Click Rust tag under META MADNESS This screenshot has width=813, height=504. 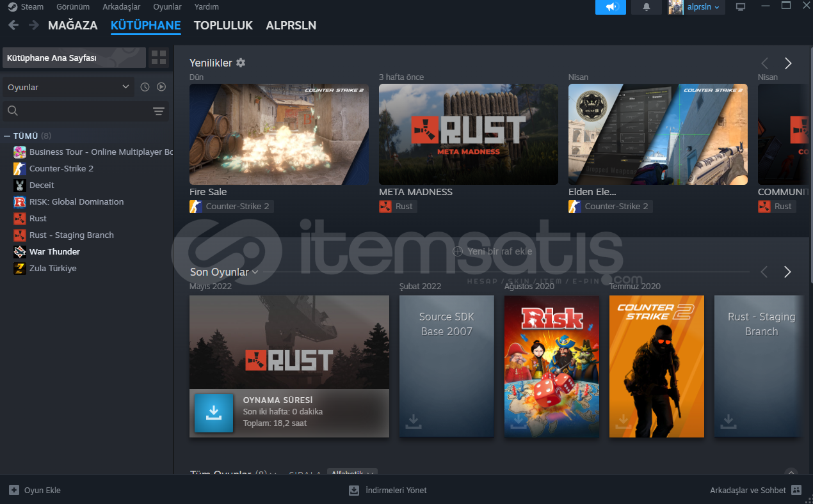click(398, 206)
